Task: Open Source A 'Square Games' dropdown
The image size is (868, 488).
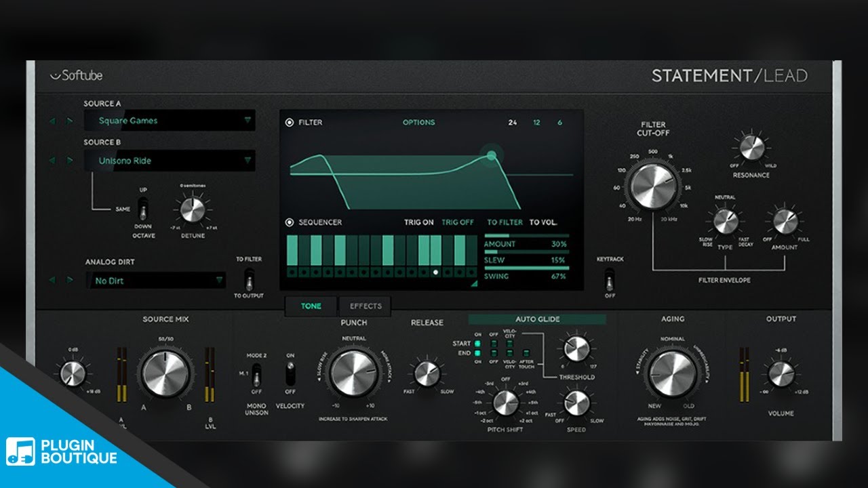Action: click(170, 121)
